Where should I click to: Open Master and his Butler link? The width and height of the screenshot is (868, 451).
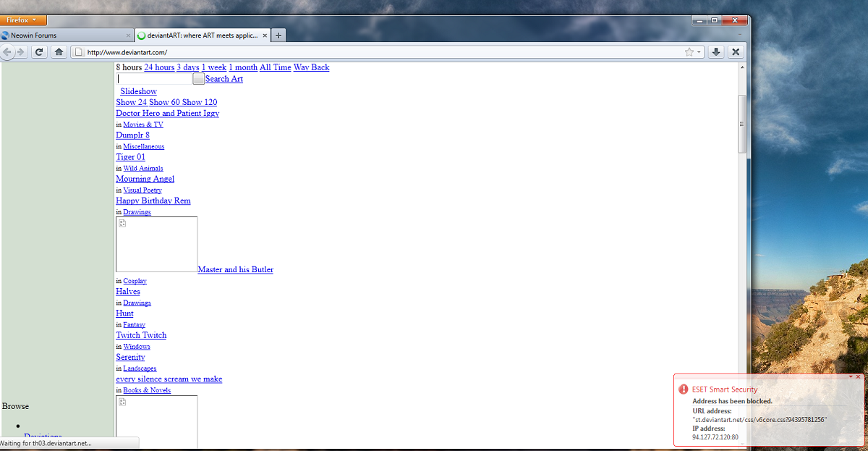(236, 269)
